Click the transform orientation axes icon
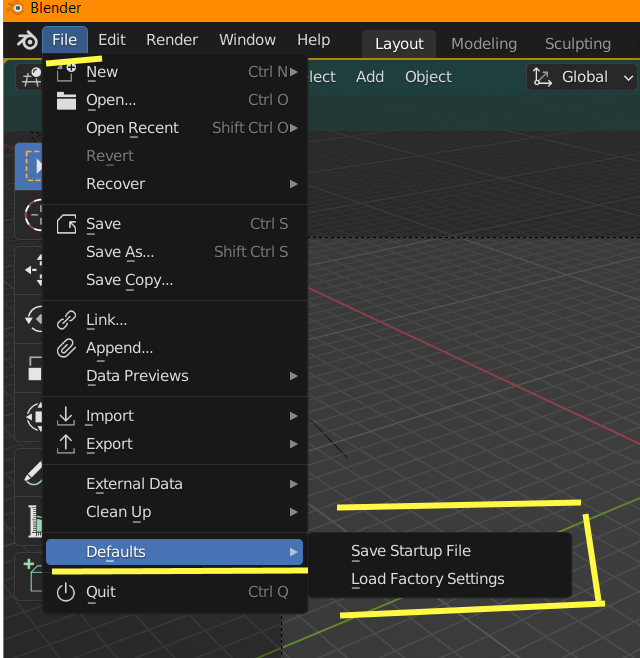Screen dimensions: 640x658 tap(542, 77)
